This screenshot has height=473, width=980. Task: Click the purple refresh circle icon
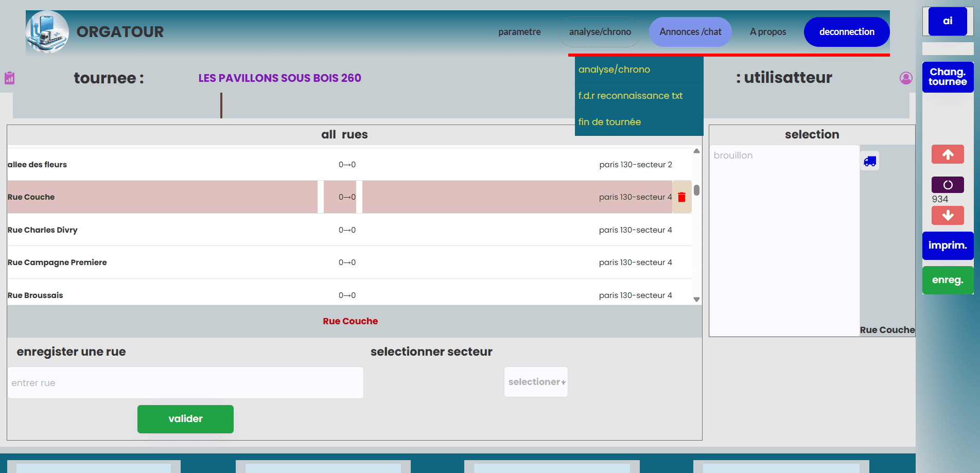(948, 185)
